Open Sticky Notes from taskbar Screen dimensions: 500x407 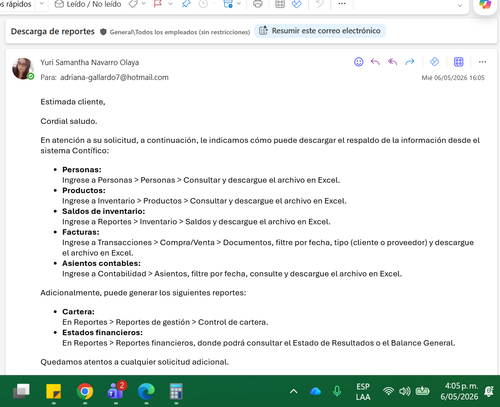tap(53, 391)
